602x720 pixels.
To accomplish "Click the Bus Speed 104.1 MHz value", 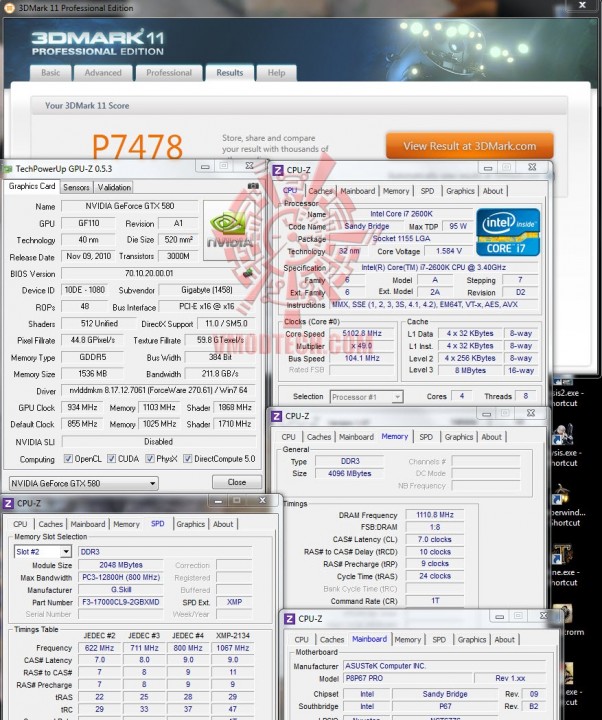I will (x=361, y=358).
